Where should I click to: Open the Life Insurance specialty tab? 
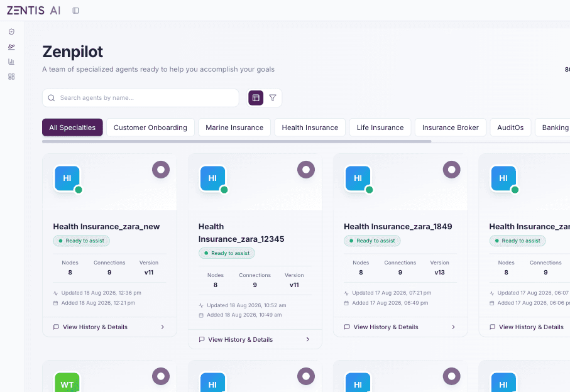tap(380, 128)
